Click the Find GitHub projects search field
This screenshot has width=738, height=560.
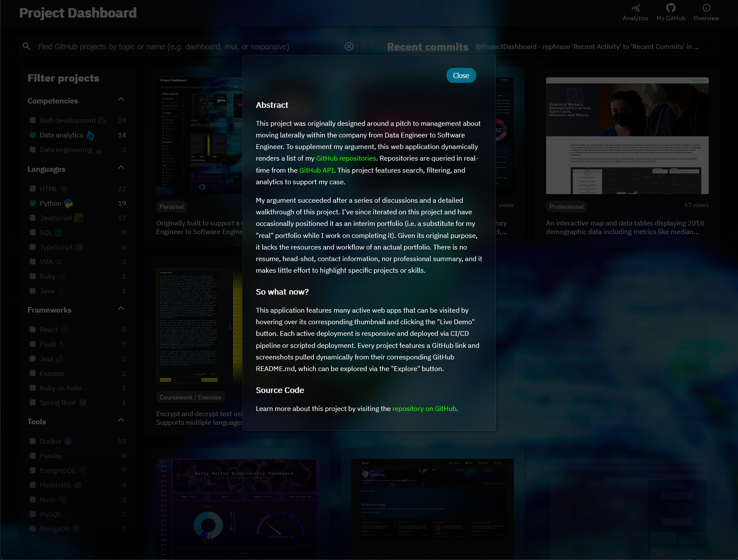[x=189, y=46]
